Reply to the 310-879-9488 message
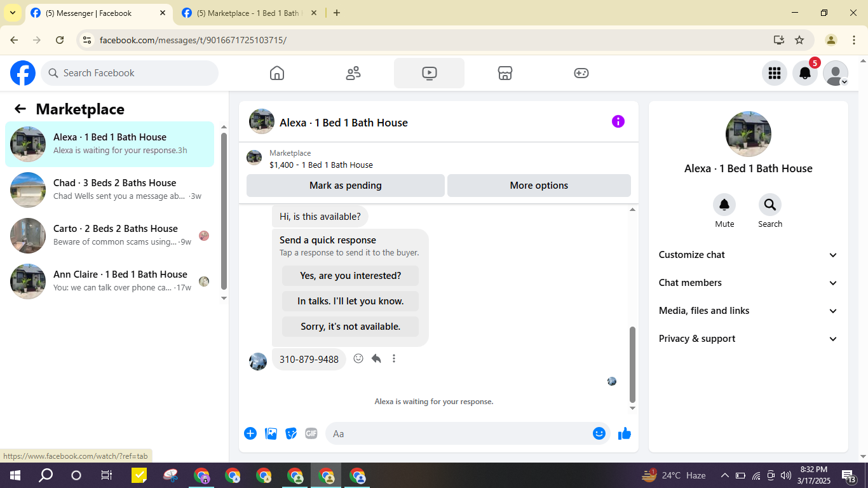This screenshot has height=488, width=868. 376,358
